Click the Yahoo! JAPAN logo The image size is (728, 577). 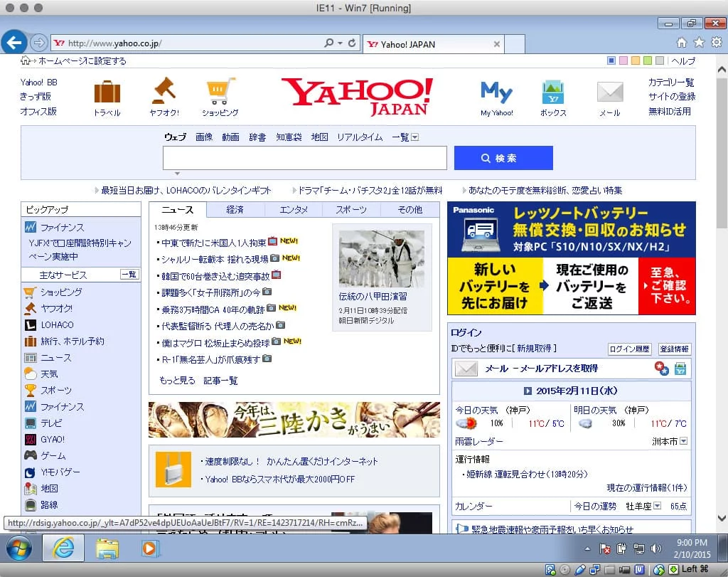click(x=357, y=97)
